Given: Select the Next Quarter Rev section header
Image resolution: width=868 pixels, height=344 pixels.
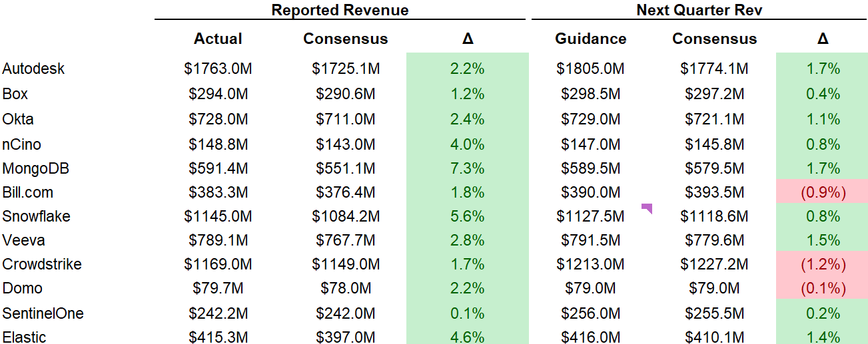Looking at the screenshot, I should tap(699, 10).
